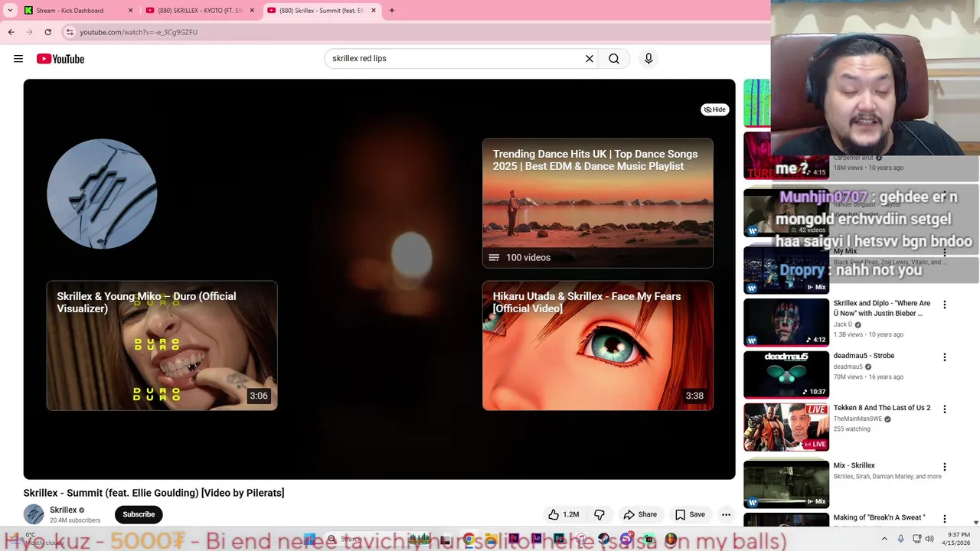The height and width of the screenshot is (551, 980).
Task: Open options menu for My Mix
Action: tap(944, 253)
